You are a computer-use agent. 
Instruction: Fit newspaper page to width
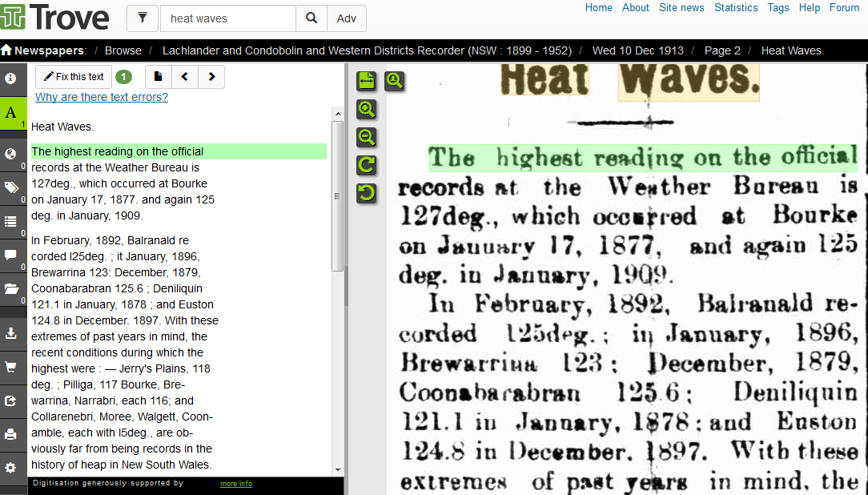pos(366,80)
